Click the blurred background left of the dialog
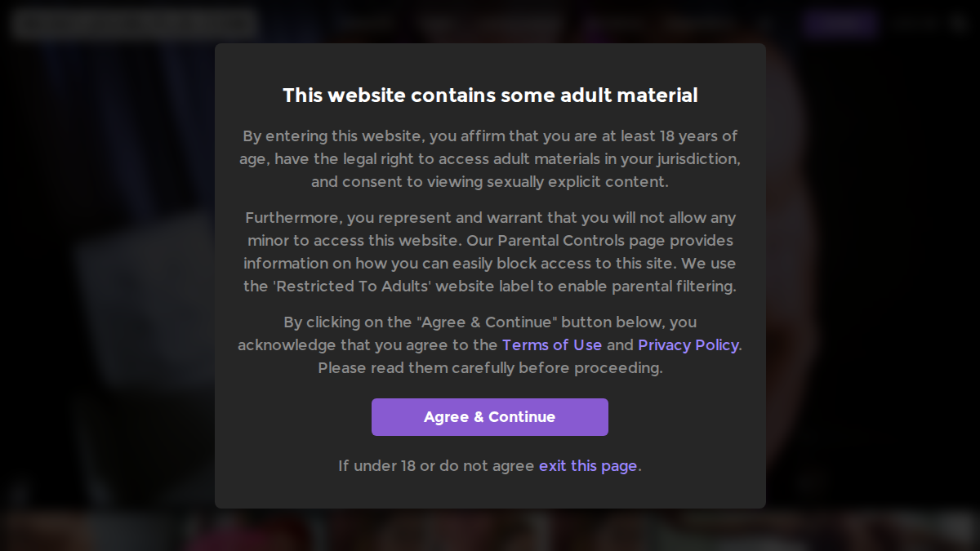 106,276
